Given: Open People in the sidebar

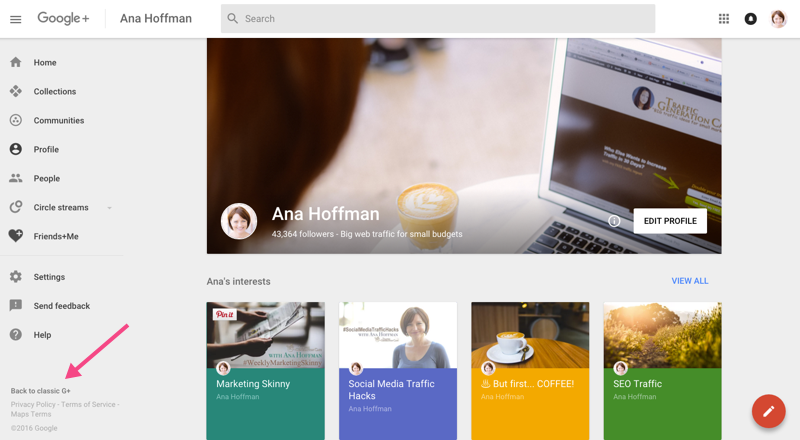Looking at the screenshot, I should (46, 179).
